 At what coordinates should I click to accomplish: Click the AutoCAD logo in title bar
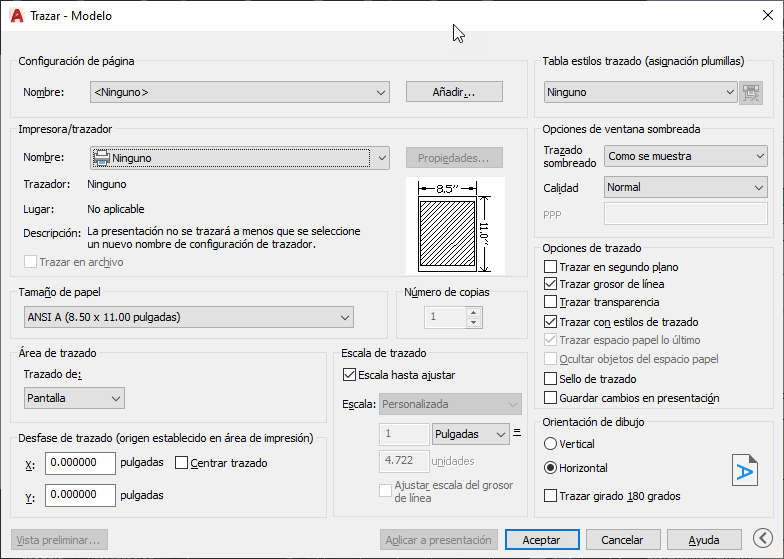17,16
